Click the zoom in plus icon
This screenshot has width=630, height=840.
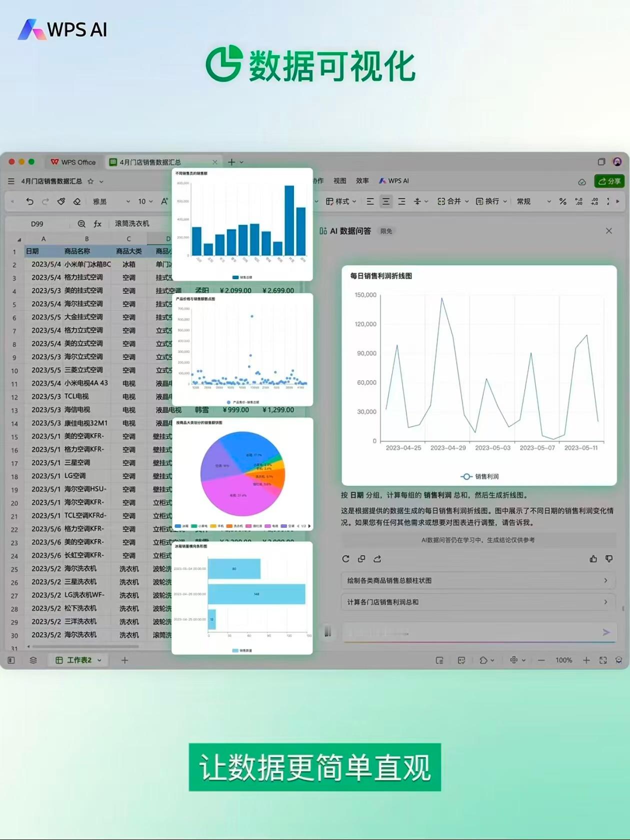pos(586,660)
